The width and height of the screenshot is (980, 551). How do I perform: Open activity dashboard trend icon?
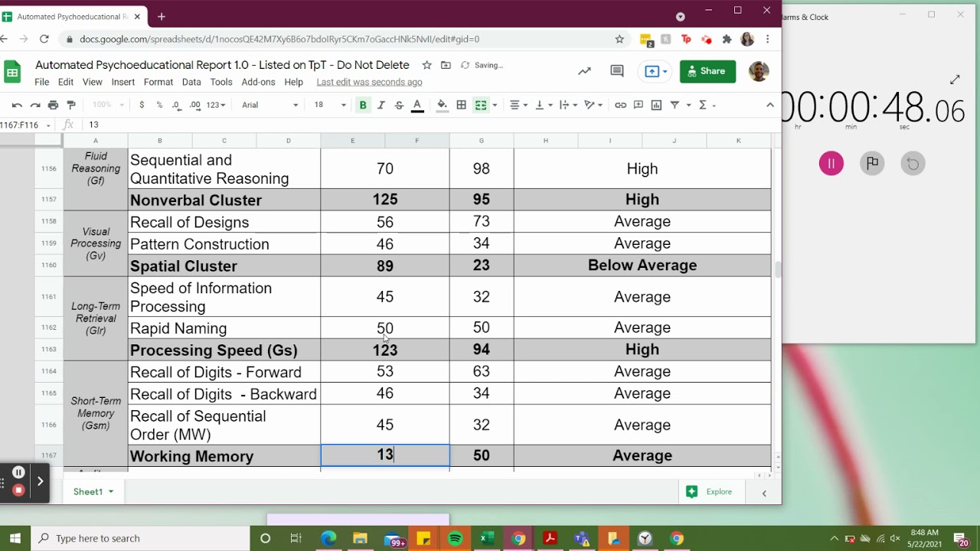[585, 71]
